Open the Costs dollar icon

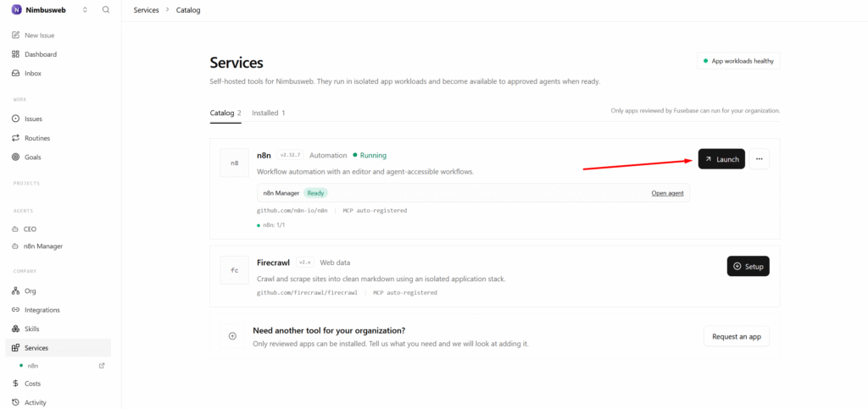pos(15,384)
